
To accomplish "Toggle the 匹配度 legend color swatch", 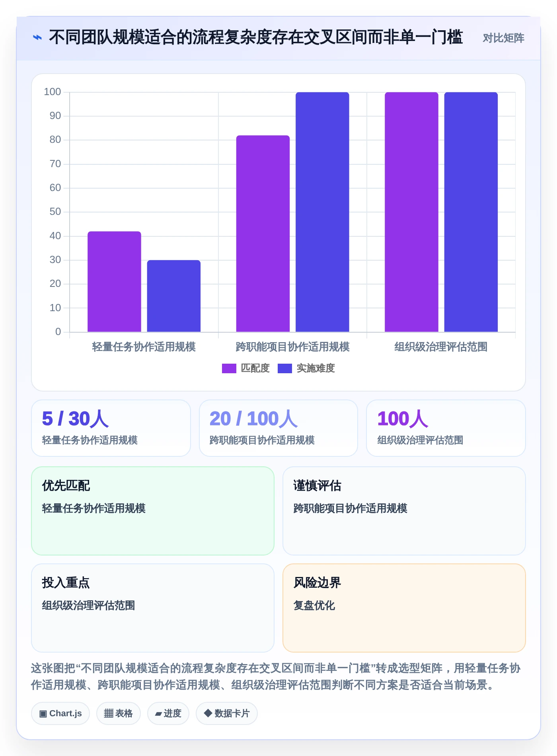I will click(x=229, y=368).
